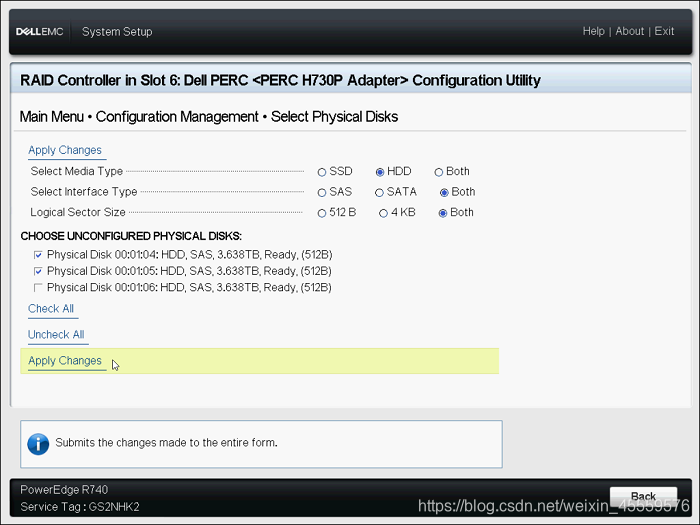Screen dimensions: 700x525
Task: Click the Back button
Action: (x=643, y=496)
